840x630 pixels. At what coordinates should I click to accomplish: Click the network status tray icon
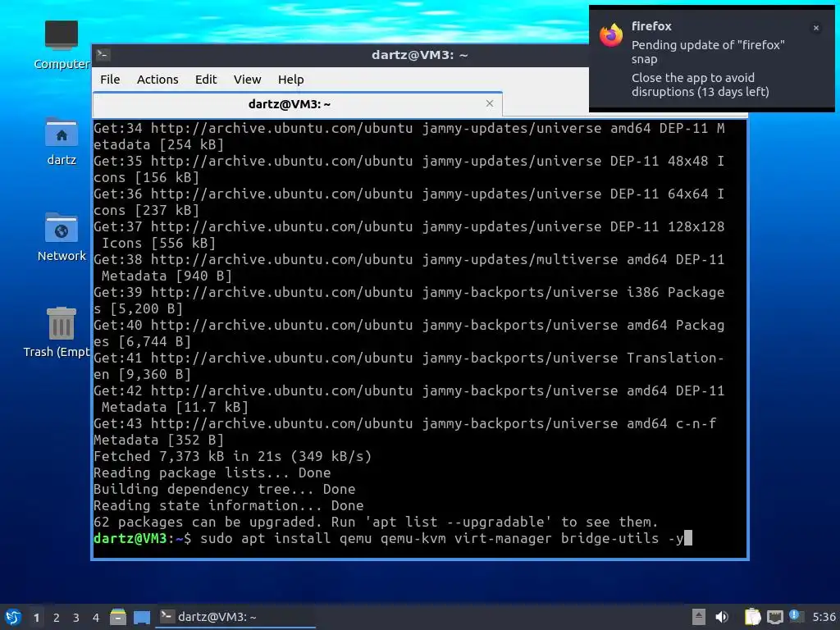coord(774,617)
